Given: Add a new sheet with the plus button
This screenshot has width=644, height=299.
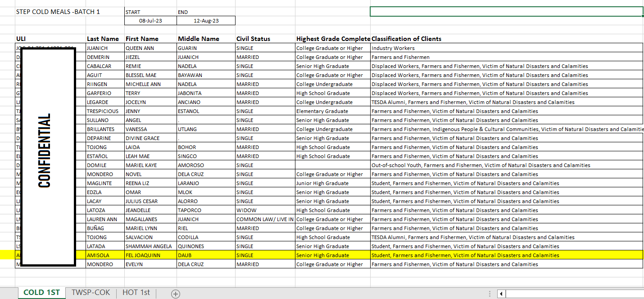Looking at the screenshot, I should pyautogui.click(x=176, y=294).
